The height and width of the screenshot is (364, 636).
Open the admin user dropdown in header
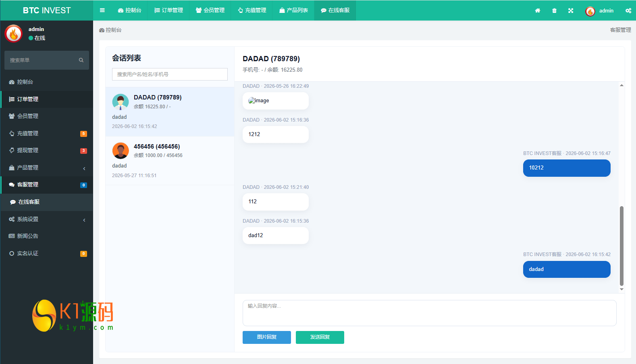coord(599,11)
